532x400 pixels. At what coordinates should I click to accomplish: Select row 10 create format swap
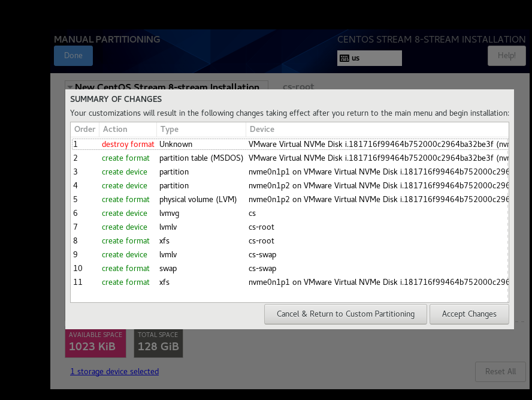(x=290, y=268)
